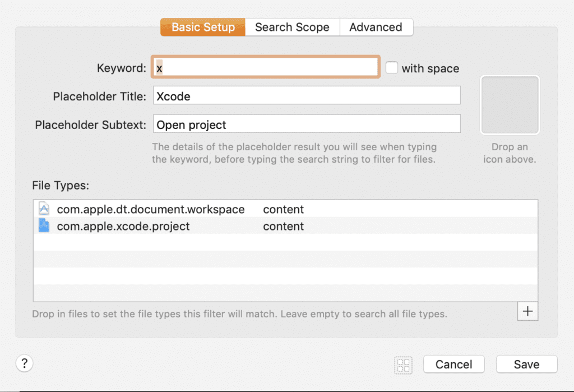Open the Advanced tab
This screenshot has height=392, width=574.
pyautogui.click(x=376, y=27)
